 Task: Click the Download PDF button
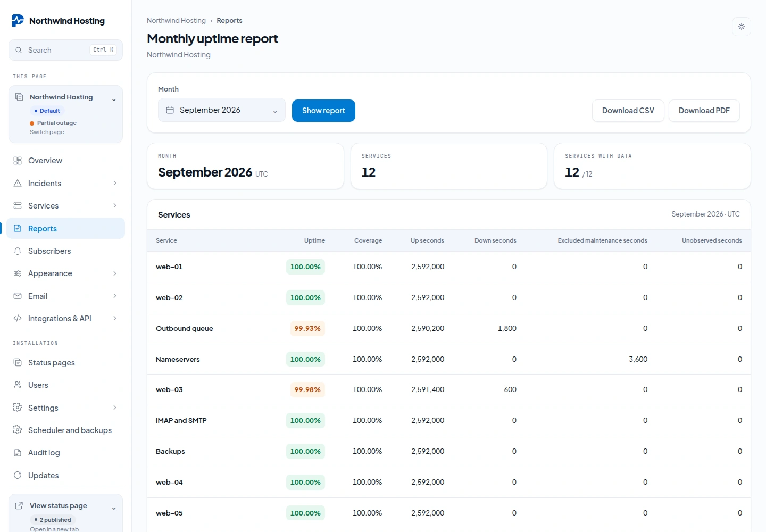(x=704, y=111)
